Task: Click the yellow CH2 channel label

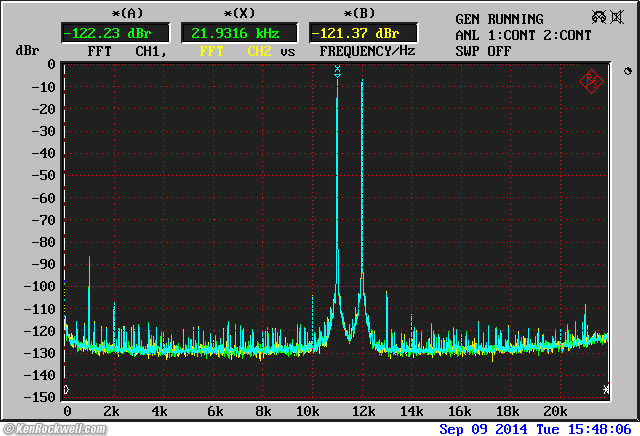Action: point(260,50)
